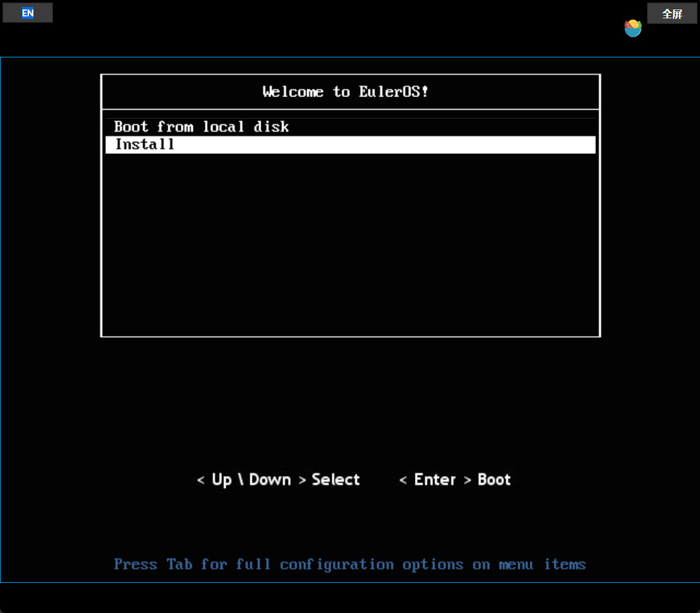Click the left angle bracket before Enter
700x613 pixels.
pyautogui.click(x=403, y=481)
